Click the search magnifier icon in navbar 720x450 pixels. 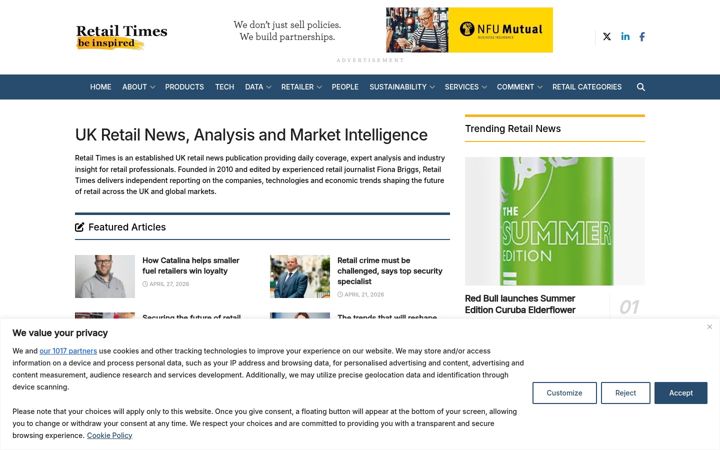[x=641, y=87]
